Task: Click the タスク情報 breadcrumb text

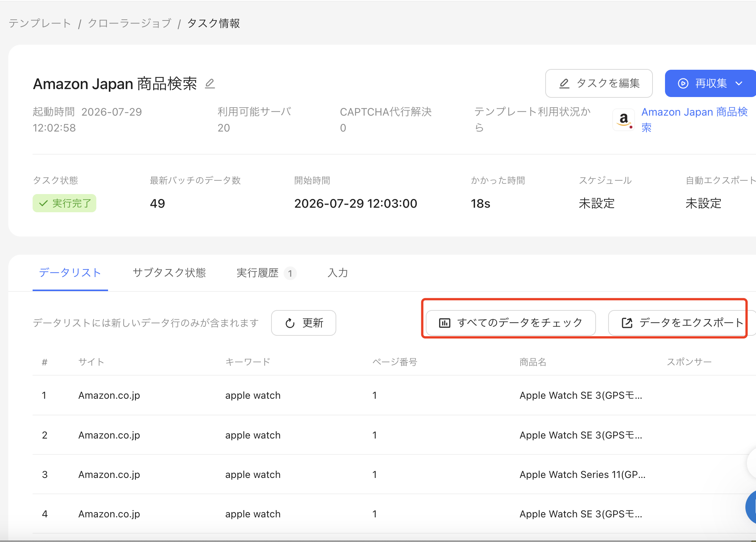Action: pyautogui.click(x=213, y=23)
